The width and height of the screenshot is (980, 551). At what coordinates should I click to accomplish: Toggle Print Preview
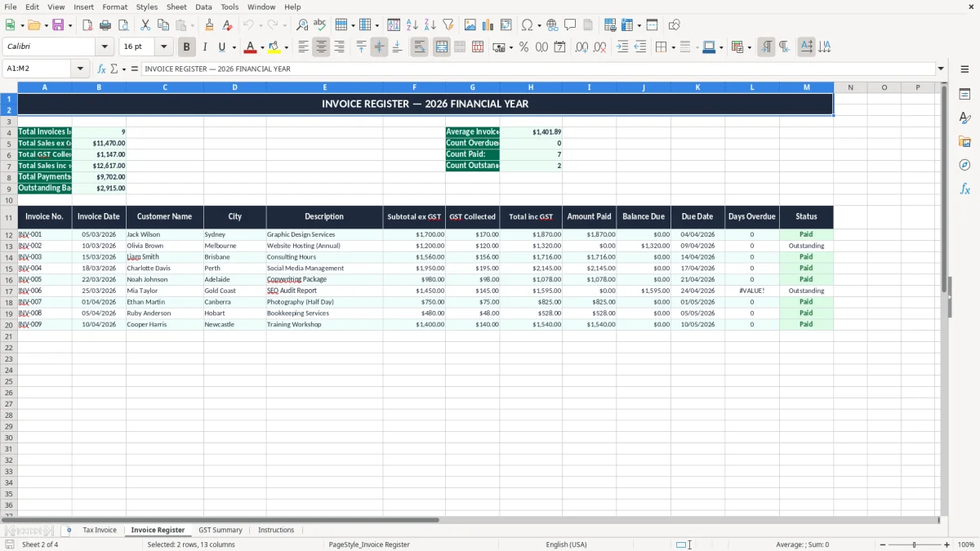pyautogui.click(x=123, y=25)
